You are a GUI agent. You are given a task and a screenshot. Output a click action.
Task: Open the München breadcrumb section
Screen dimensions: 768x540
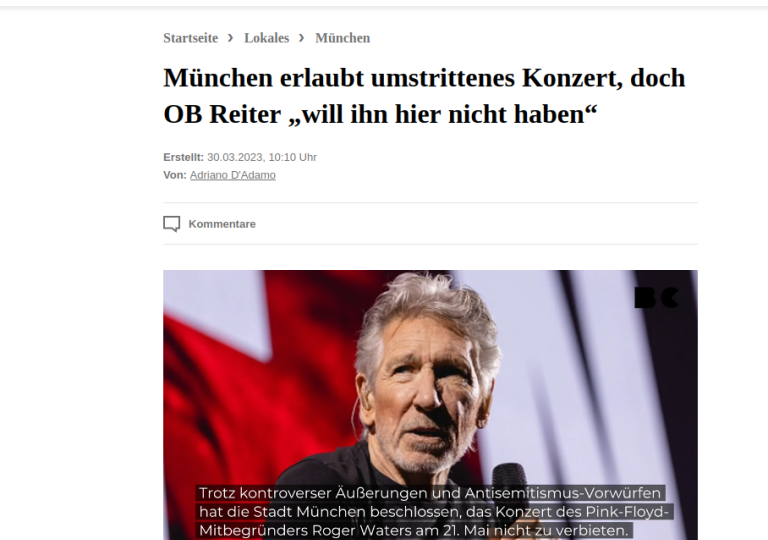point(342,38)
